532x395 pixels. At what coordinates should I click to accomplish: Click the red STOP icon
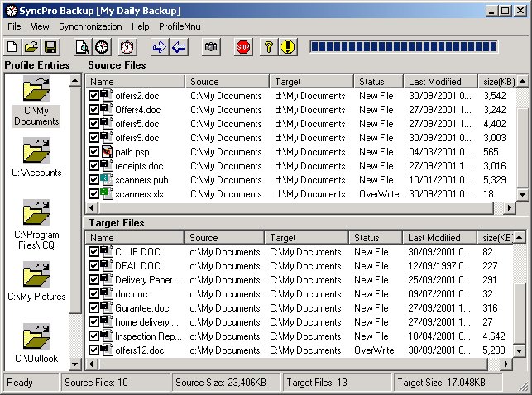point(243,47)
